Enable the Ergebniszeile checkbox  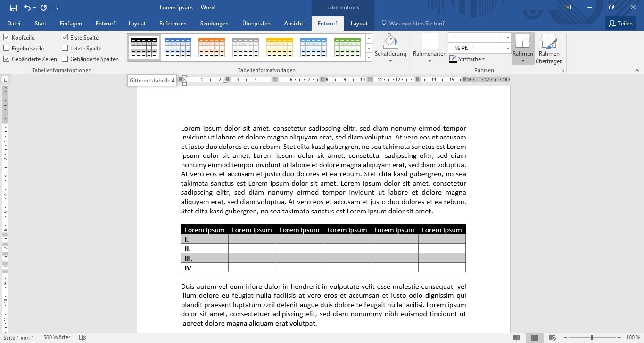coord(7,48)
